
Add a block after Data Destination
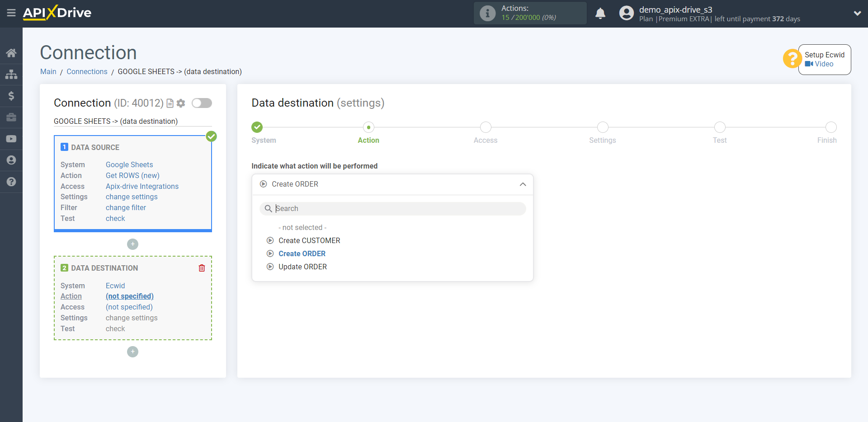132,352
